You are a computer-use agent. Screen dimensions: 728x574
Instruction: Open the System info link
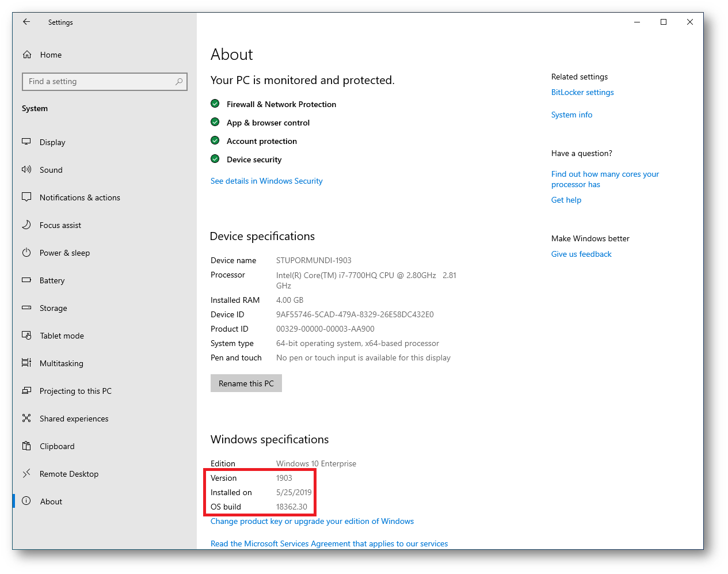click(x=571, y=115)
